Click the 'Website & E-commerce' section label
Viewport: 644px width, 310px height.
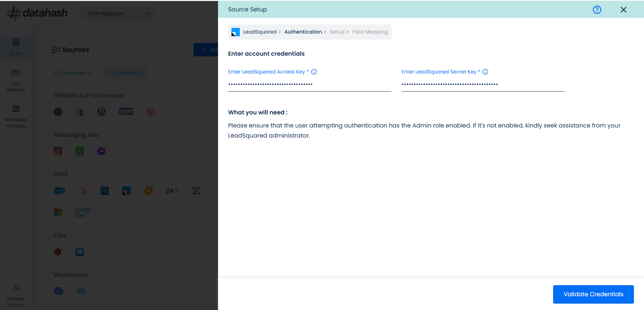(x=89, y=95)
